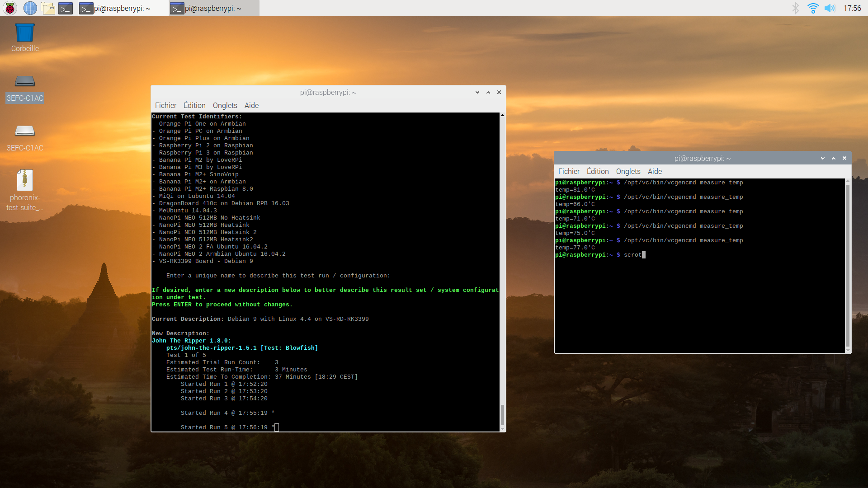
Task: Open the volume speaker tray icon
Action: pos(830,8)
